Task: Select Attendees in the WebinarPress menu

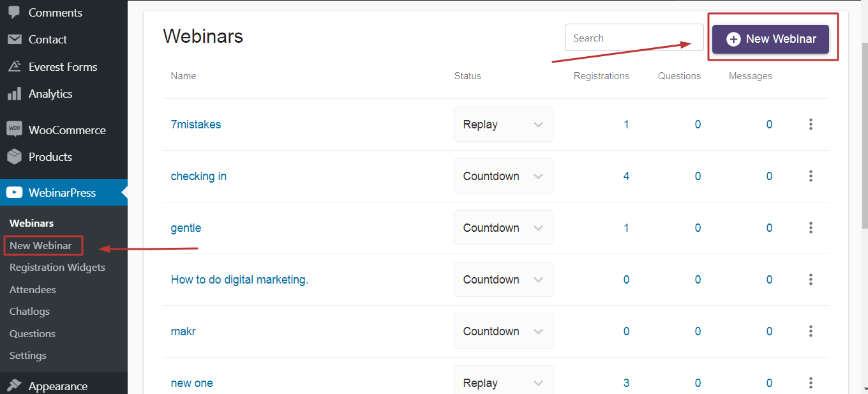Action: pos(32,289)
